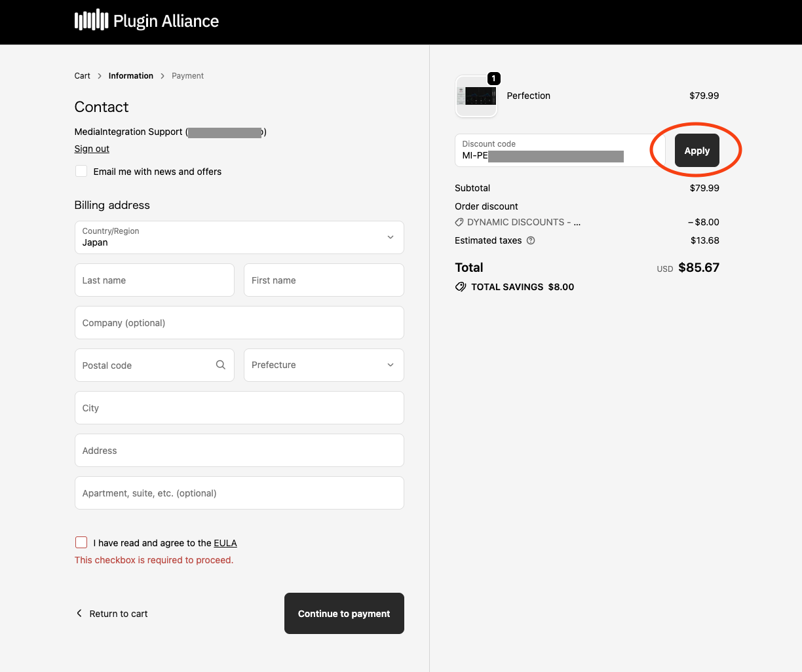Click the Estimated taxes help icon

531,240
